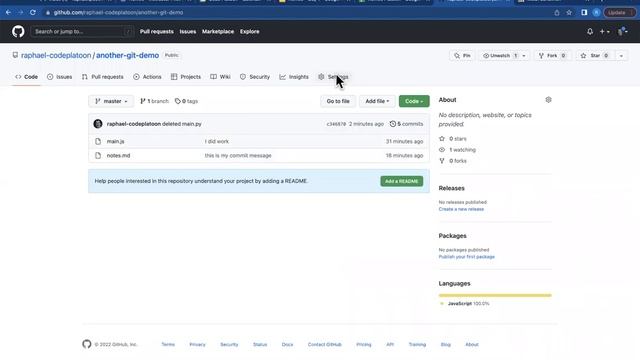This screenshot has width=640, height=360.
Task: Focus the Search or jump to field
Action: coord(82,31)
